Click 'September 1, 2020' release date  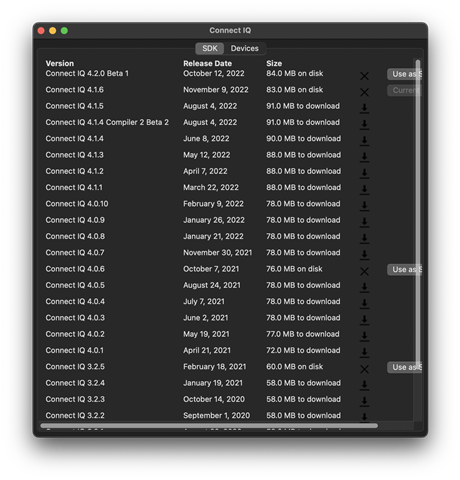(217, 415)
